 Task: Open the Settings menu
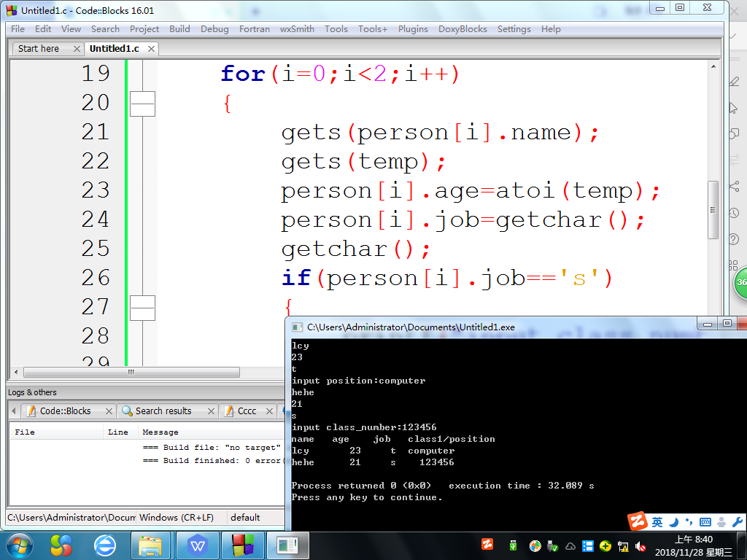514,29
